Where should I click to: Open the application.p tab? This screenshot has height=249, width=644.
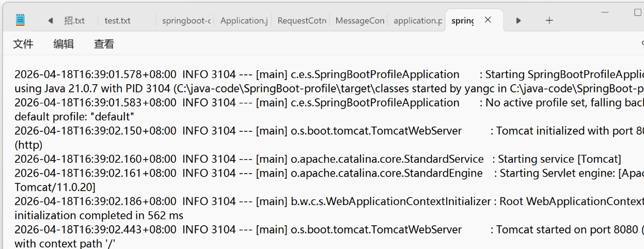coord(418,21)
